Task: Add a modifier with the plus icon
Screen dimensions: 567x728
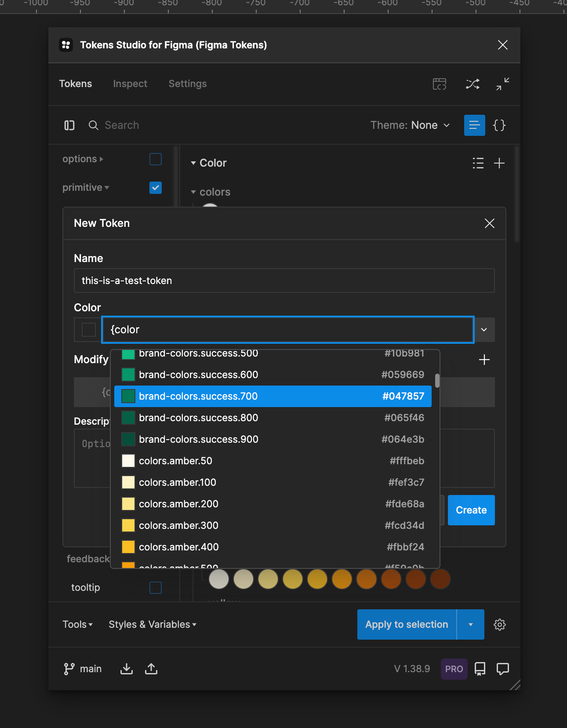Action: tap(484, 360)
